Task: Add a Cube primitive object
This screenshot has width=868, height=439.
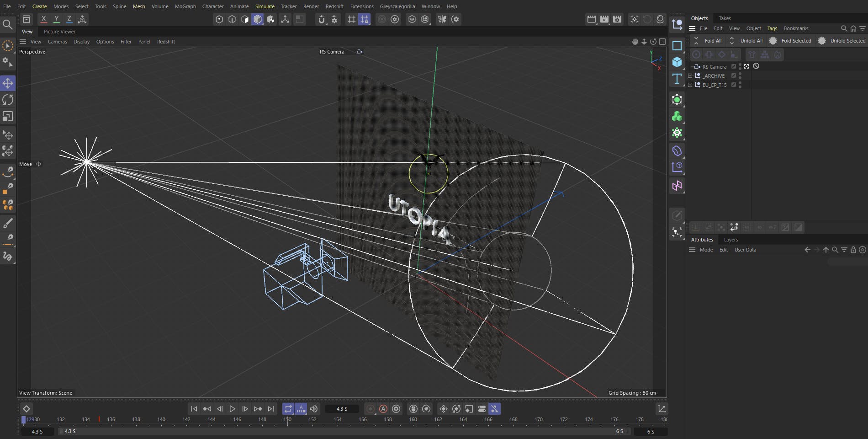Action: pos(677,62)
